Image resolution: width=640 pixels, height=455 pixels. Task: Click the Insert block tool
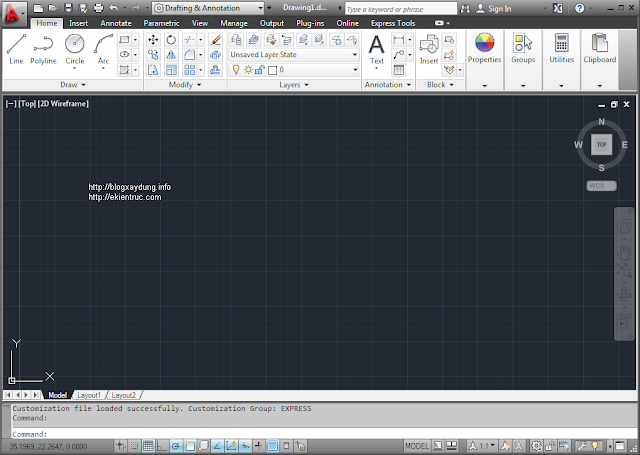click(429, 50)
